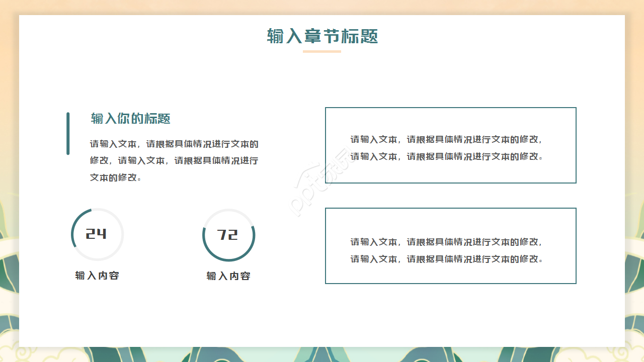Select the teal vertical bar beside the subheading
Screen dimensions: 644x362
68,133
